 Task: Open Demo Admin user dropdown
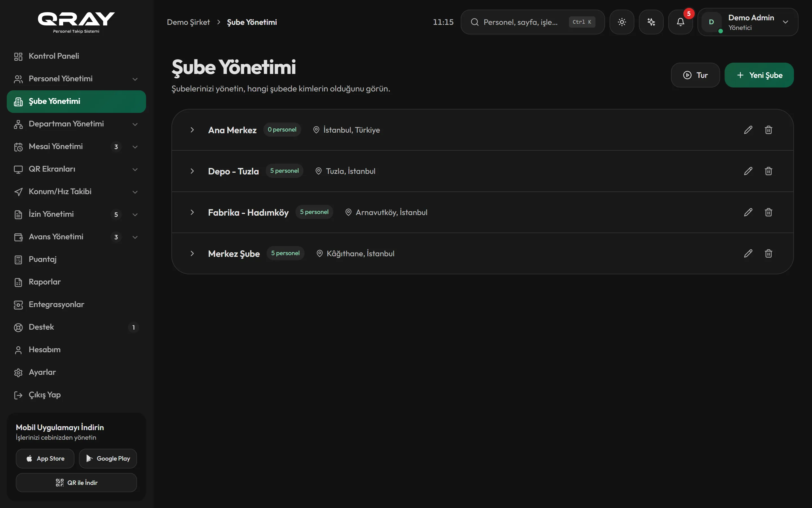748,22
